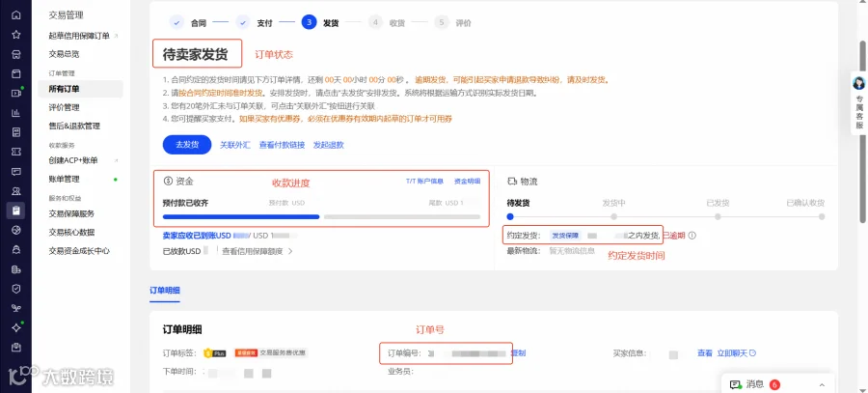This screenshot has width=868, height=393.
Task: Open the store icon in the sidebar
Action: [x=16, y=54]
